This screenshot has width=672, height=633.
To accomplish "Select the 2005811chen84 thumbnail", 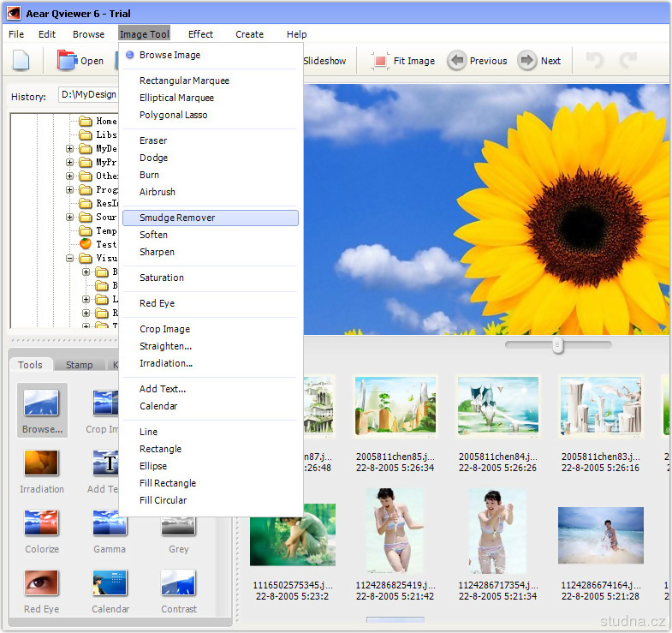I will coord(497,404).
